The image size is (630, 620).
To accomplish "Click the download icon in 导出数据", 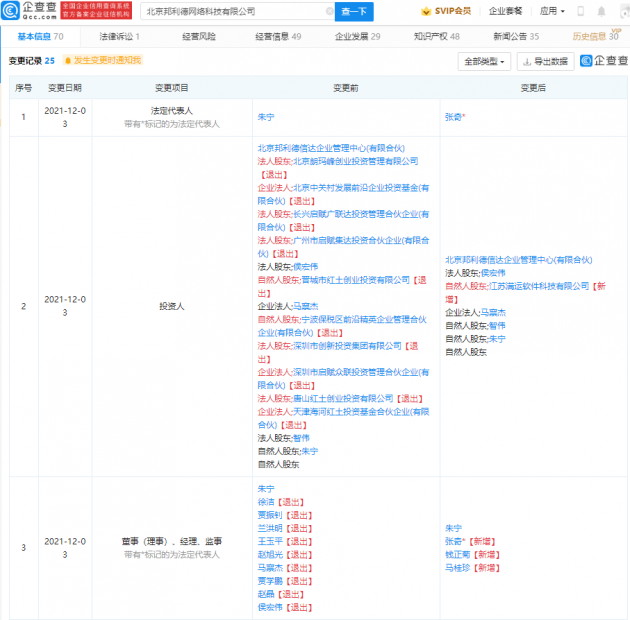I will point(527,61).
